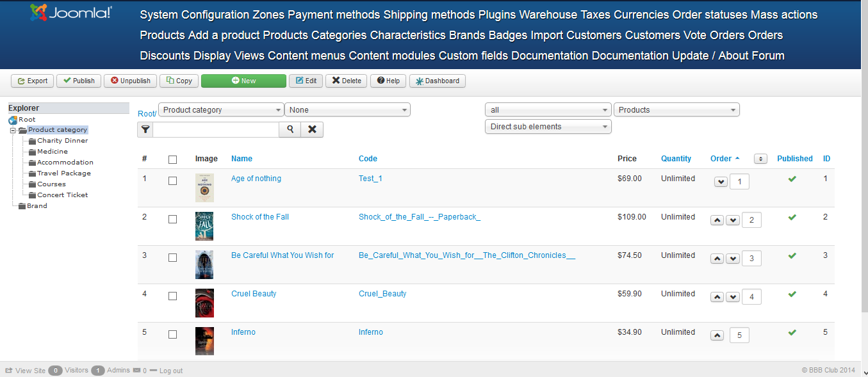
Task: Click the Export toolbar button
Action: [x=32, y=81]
